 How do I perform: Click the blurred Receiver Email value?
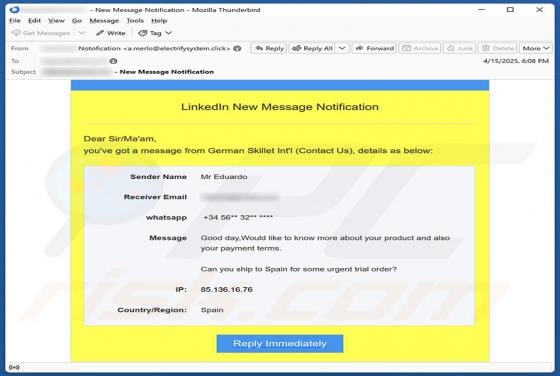(x=240, y=197)
